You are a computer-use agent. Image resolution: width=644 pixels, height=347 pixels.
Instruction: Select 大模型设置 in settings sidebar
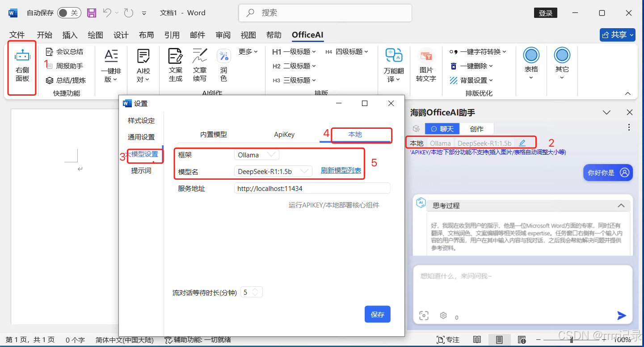tap(142, 154)
